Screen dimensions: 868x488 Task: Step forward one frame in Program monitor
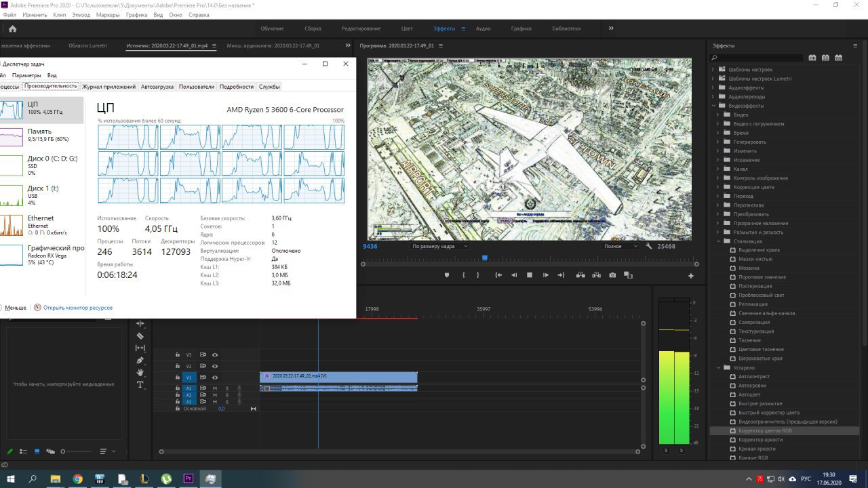(546, 275)
